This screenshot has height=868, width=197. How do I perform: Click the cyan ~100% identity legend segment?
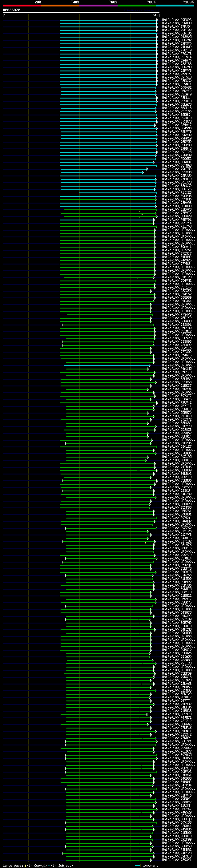click(x=175, y=6)
